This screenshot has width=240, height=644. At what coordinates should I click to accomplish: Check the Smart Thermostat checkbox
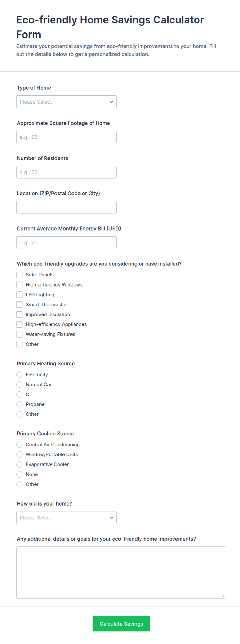pos(19,305)
